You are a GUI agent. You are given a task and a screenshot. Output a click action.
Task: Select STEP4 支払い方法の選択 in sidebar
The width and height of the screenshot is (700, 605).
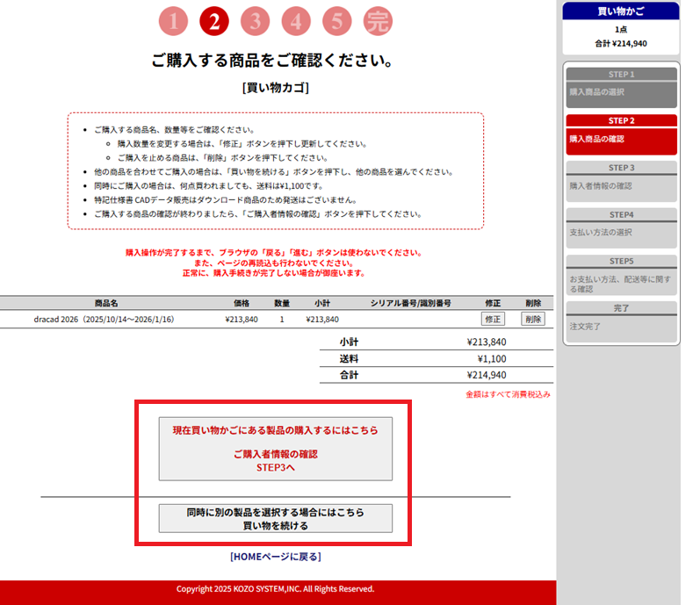[621, 227]
